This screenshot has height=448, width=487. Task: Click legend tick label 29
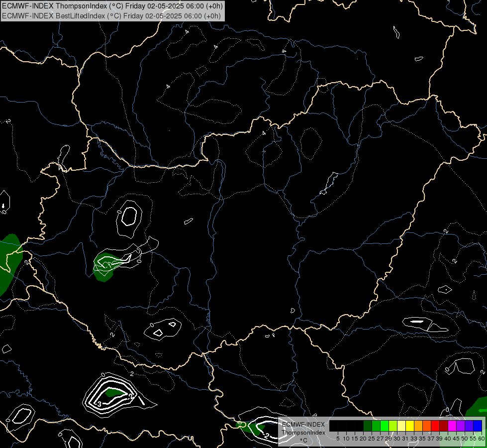pyautogui.click(x=389, y=439)
